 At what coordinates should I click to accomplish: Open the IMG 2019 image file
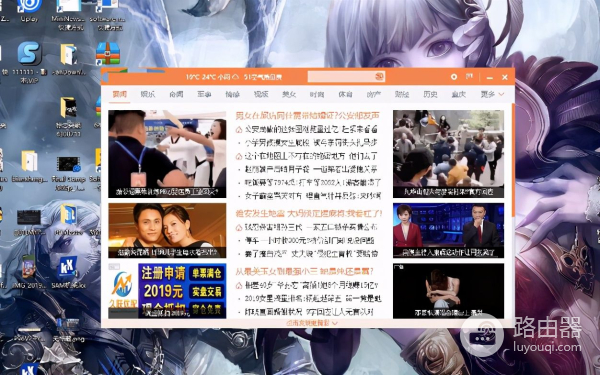click(x=29, y=272)
